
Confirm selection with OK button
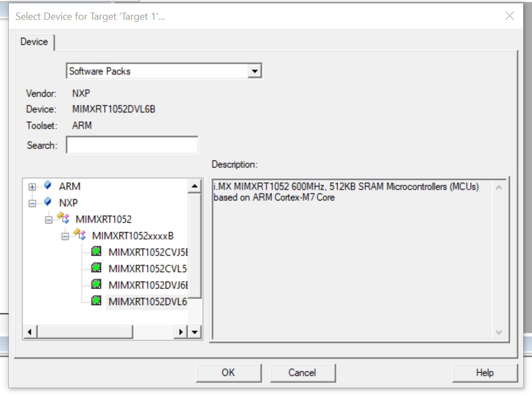[228, 373]
